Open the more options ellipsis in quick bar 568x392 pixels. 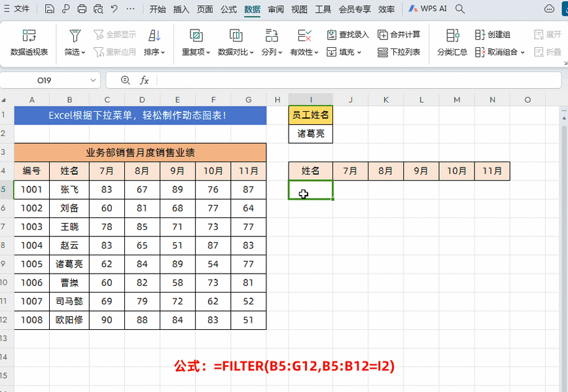coord(130,9)
